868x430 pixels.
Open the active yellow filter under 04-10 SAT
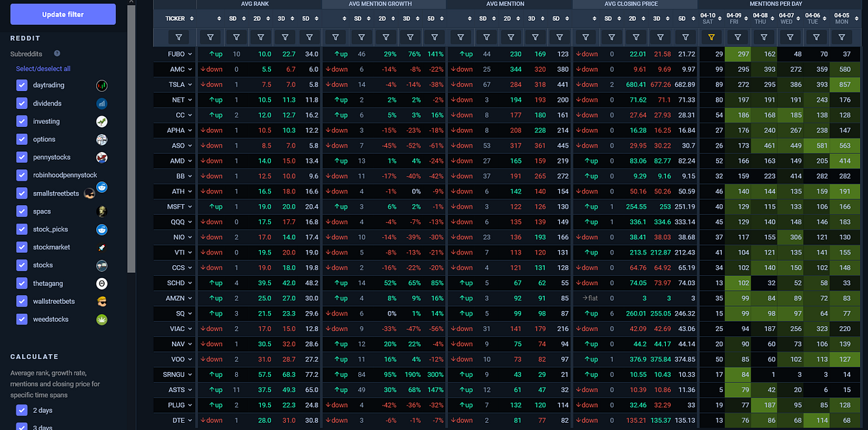click(710, 37)
